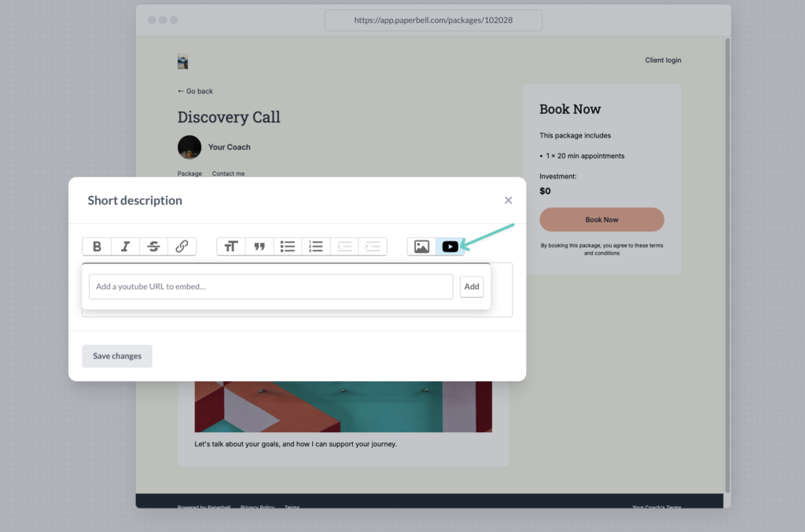Increase the indent level
This screenshot has width=805, height=532.
373,247
